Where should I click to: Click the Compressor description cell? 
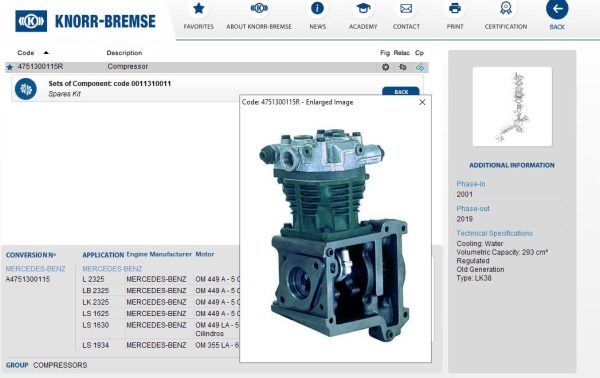(x=127, y=67)
